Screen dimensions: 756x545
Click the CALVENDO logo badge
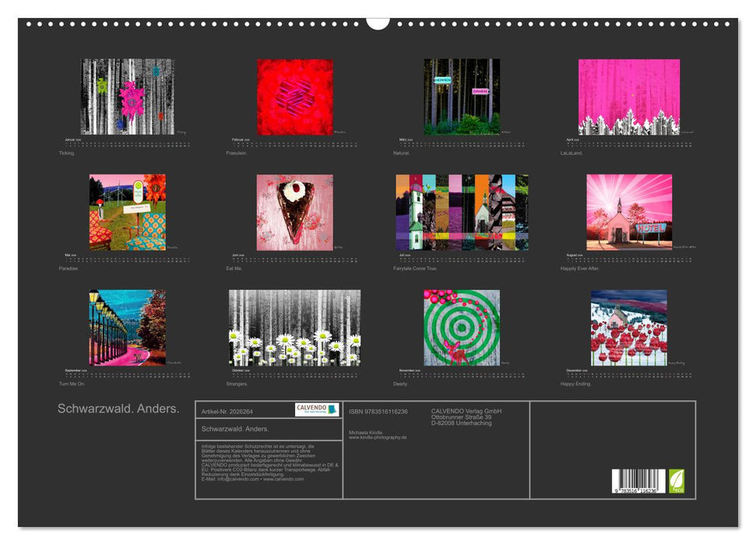[x=317, y=410]
